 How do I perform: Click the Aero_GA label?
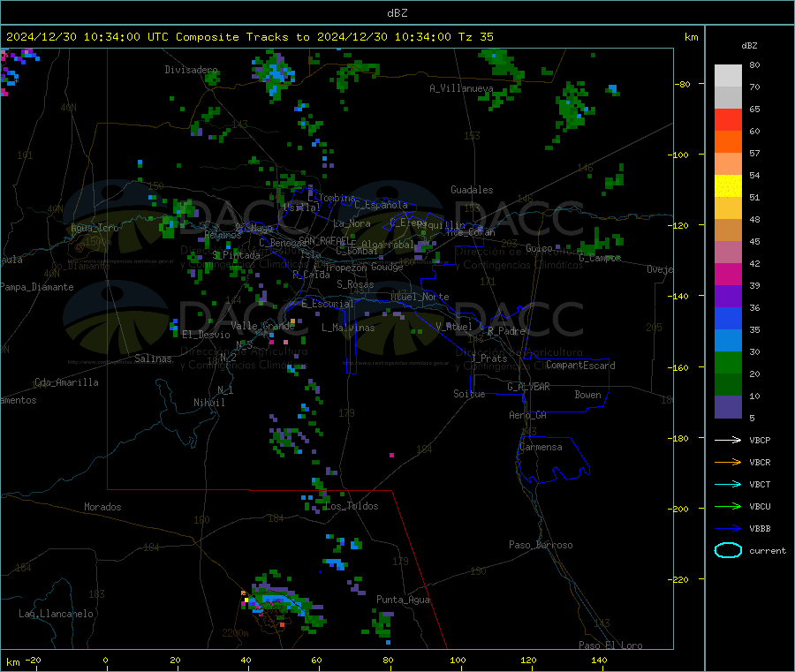pyautogui.click(x=528, y=415)
